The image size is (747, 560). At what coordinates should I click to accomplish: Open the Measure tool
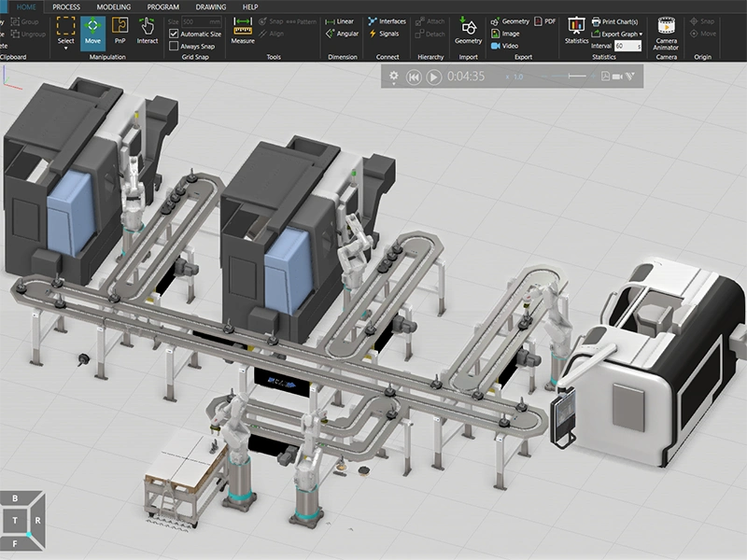click(243, 31)
